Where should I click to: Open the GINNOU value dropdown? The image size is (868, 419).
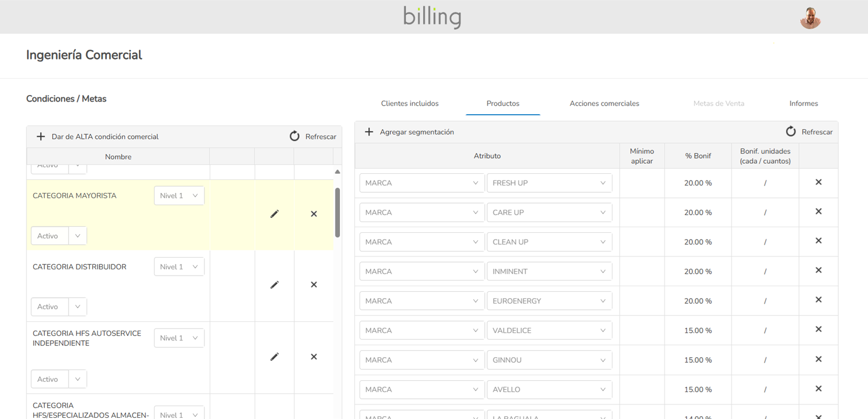[x=549, y=360]
